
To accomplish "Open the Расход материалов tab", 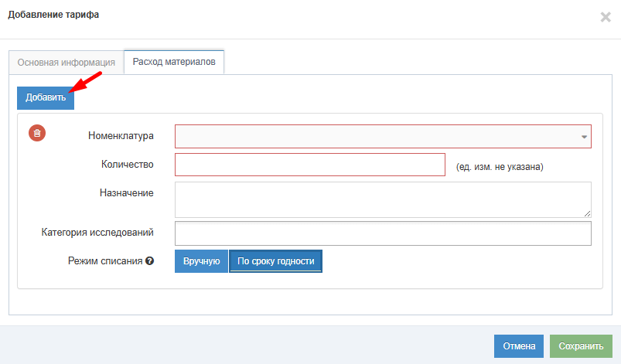I will [x=174, y=62].
